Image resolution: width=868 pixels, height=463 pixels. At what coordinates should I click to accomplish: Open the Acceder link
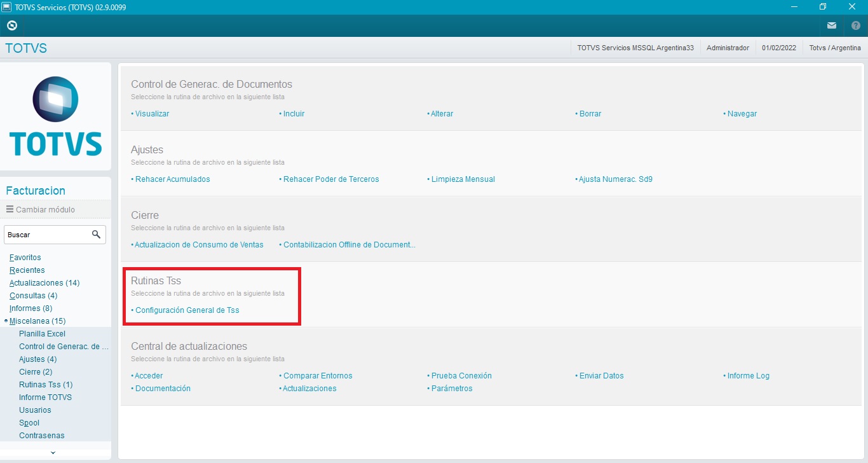[x=149, y=376]
